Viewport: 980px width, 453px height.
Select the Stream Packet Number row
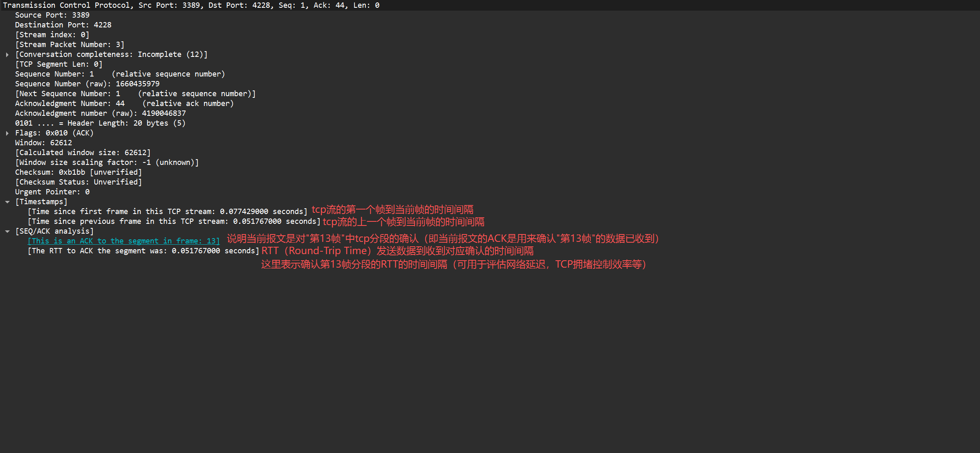(x=70, y=45)
